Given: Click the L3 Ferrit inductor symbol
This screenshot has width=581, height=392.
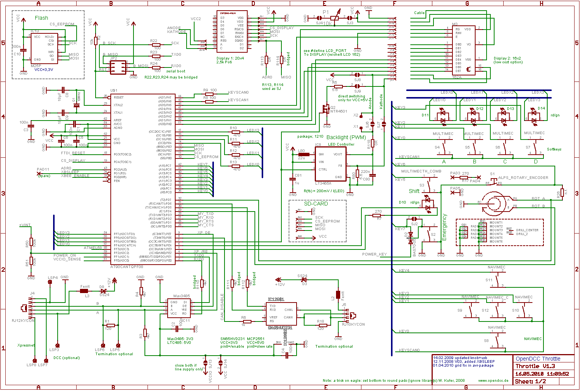Looking at the screenshot, I should point(84,291).
